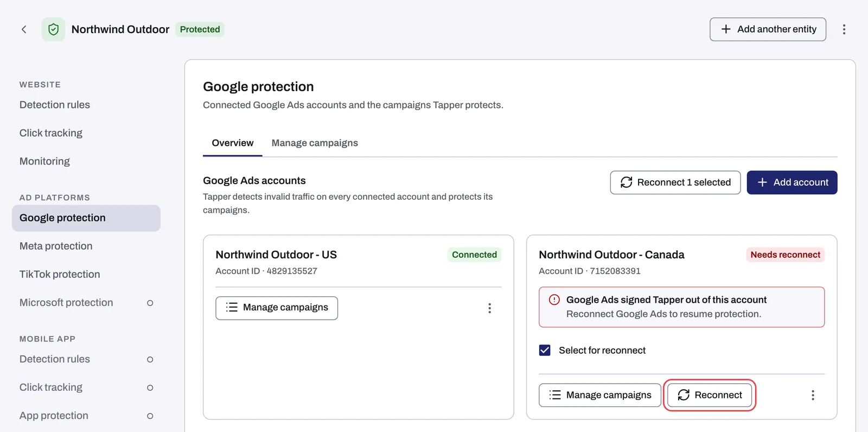868x432 pixels.
Task: Click Reconnect 1 selected button
Action: pyautogui.click(x=675, y=182)
